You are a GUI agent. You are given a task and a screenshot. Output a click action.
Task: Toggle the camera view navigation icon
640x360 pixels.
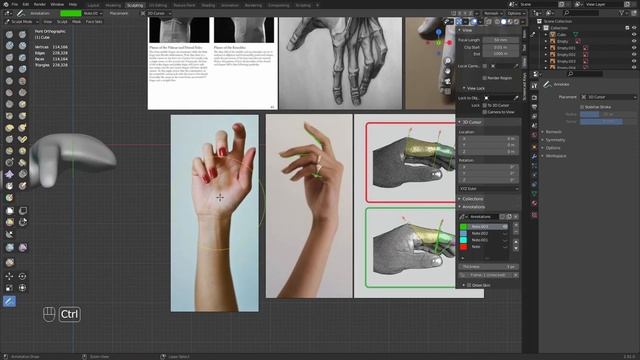point(448,81)
